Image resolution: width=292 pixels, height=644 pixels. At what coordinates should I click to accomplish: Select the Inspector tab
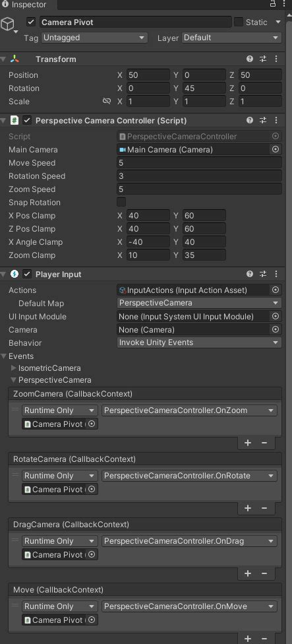click(24, 5)
